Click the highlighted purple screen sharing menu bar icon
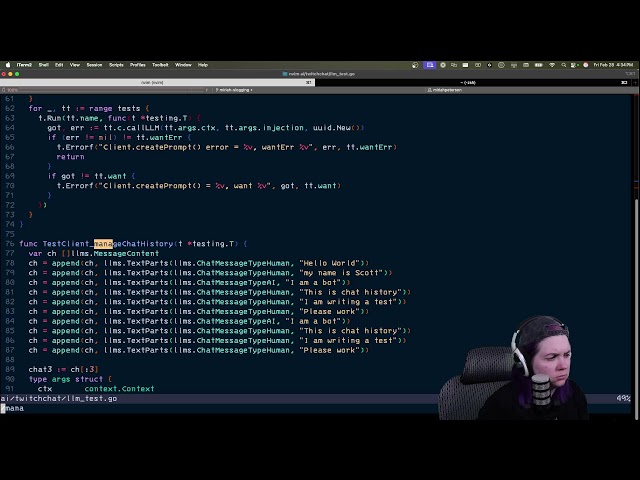 tap(429, 65)
